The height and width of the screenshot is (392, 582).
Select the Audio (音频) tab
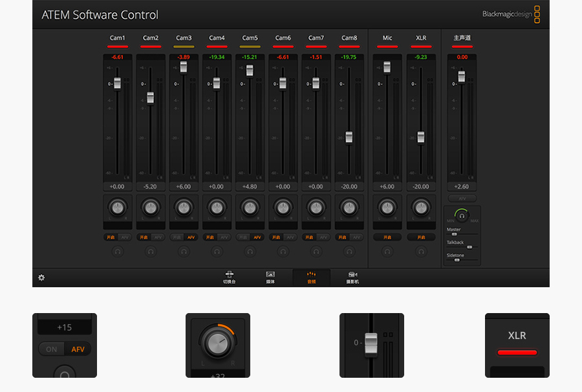pos(312,278)
